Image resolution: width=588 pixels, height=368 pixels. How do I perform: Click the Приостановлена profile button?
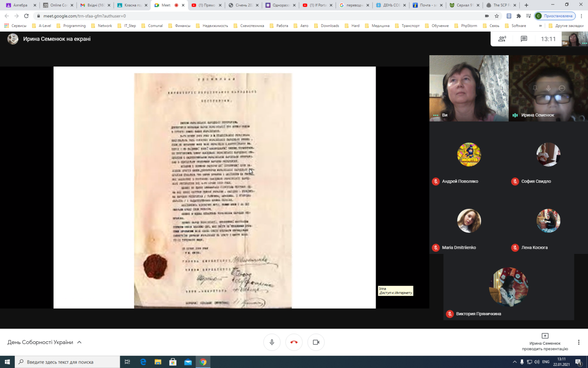pos(555,16)
